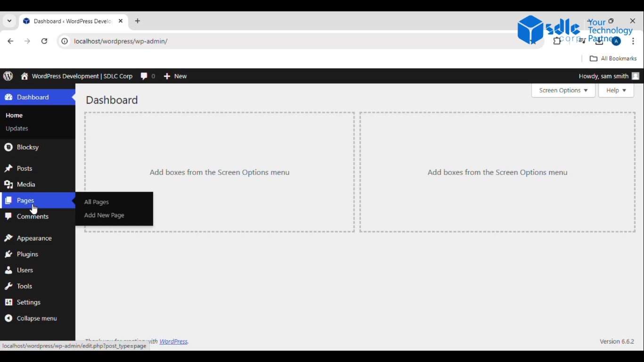Open the Blocksy menu label
Image resolution: width=644 pixels, height=362 pixels.
click(x=28, y=147)
